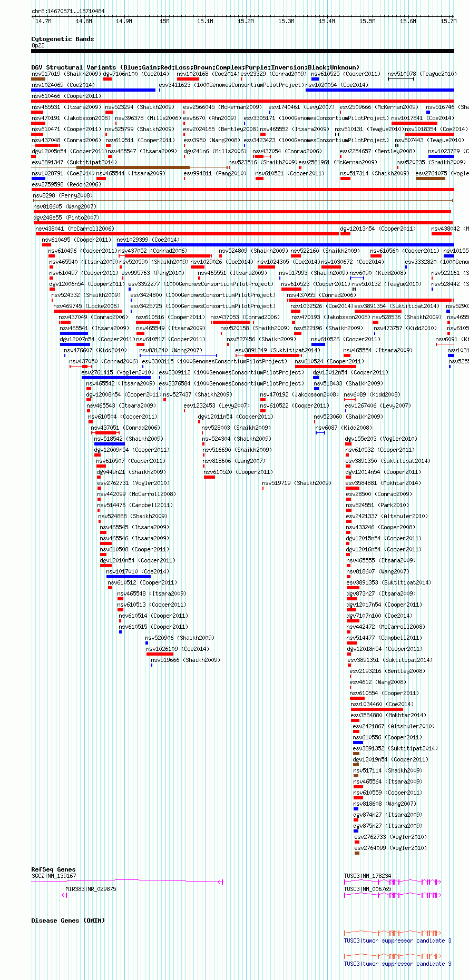The height and width of the screenshot is (980, 469).
Task: Click nsv818606 (Wang2007) label
Action: coord(234,461)
